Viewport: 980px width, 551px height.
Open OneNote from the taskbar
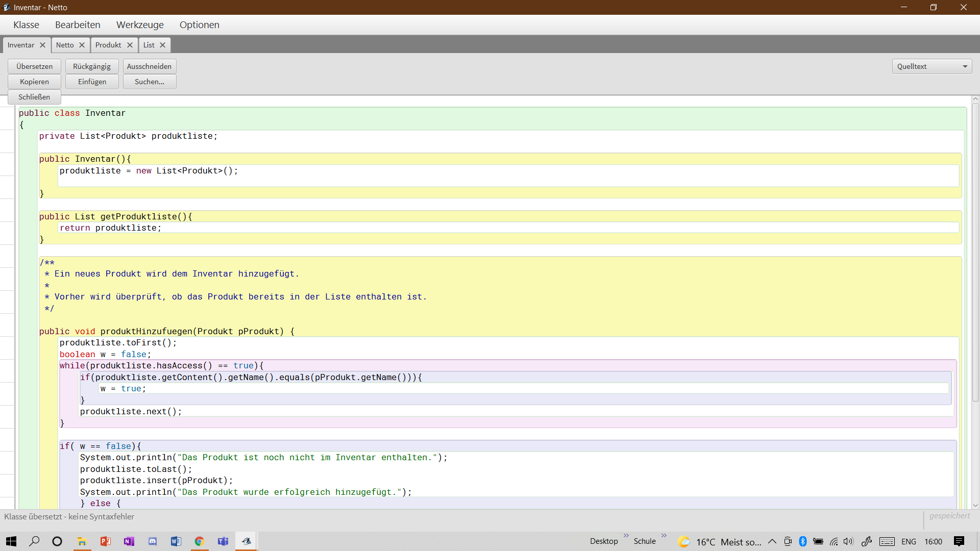pyautogui.click(x=129, y=541)
